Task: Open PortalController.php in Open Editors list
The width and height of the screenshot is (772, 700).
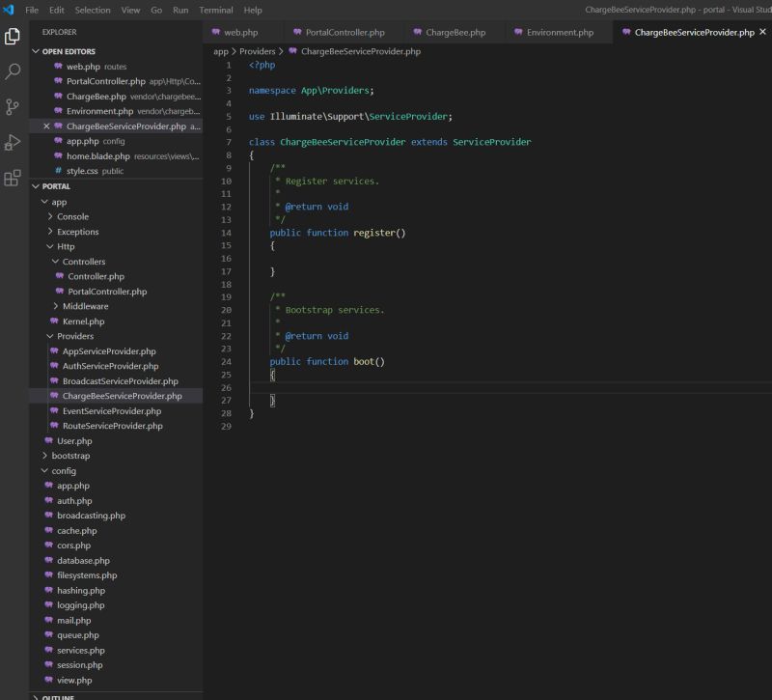Action: pyautogui.click(x=116, y=81)
